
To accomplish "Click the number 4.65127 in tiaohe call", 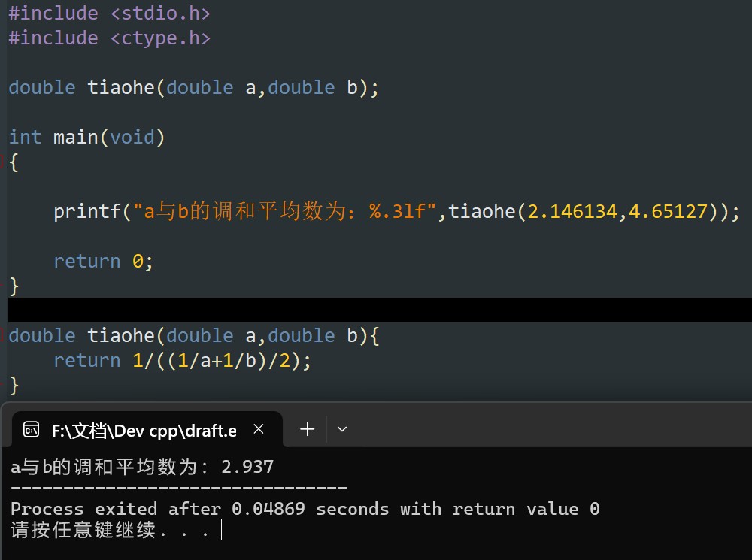I will click(668, 211).
